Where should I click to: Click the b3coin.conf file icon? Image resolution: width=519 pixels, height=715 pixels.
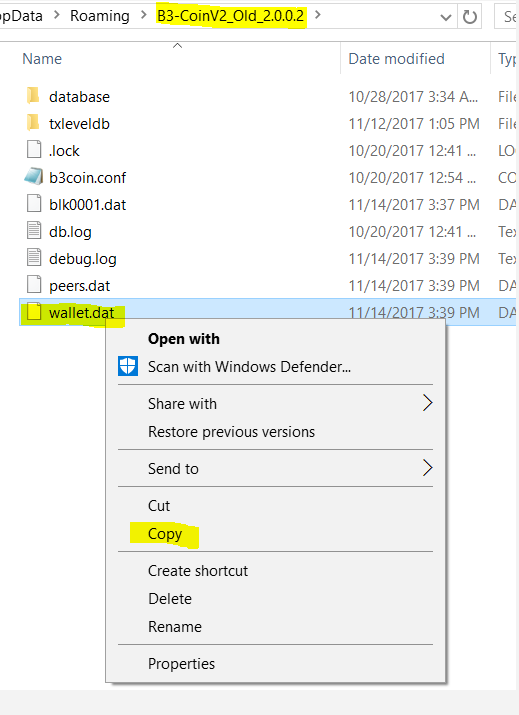(x=34, y=177)
